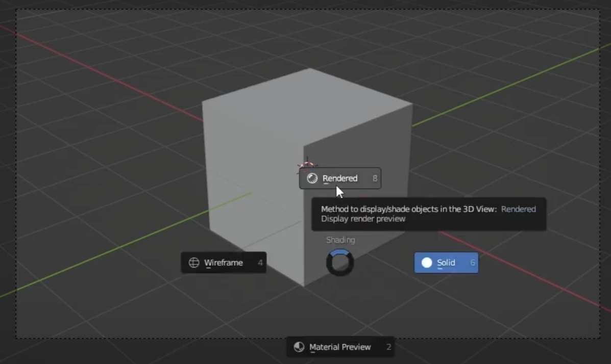Click the Wireframe globe icon
Image resolution: width=611 pixels, height=364 pixels.
pyautogui.click(x=194, y=263)
